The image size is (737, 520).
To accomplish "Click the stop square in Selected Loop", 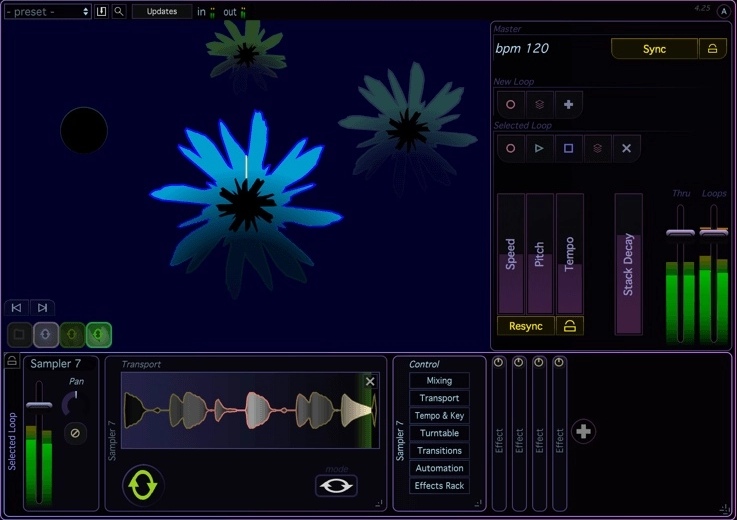I will point(568,148).
